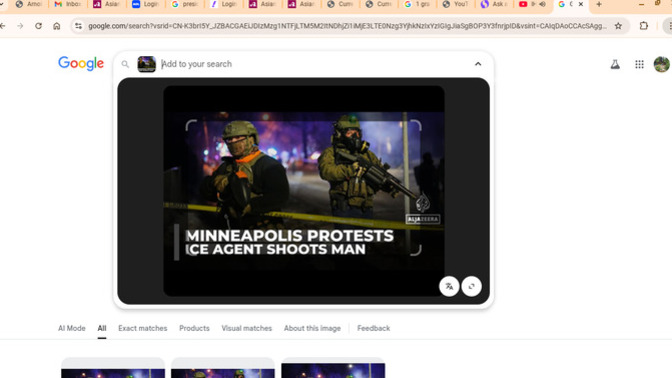Switch to the first Login tab

[146, 4]
